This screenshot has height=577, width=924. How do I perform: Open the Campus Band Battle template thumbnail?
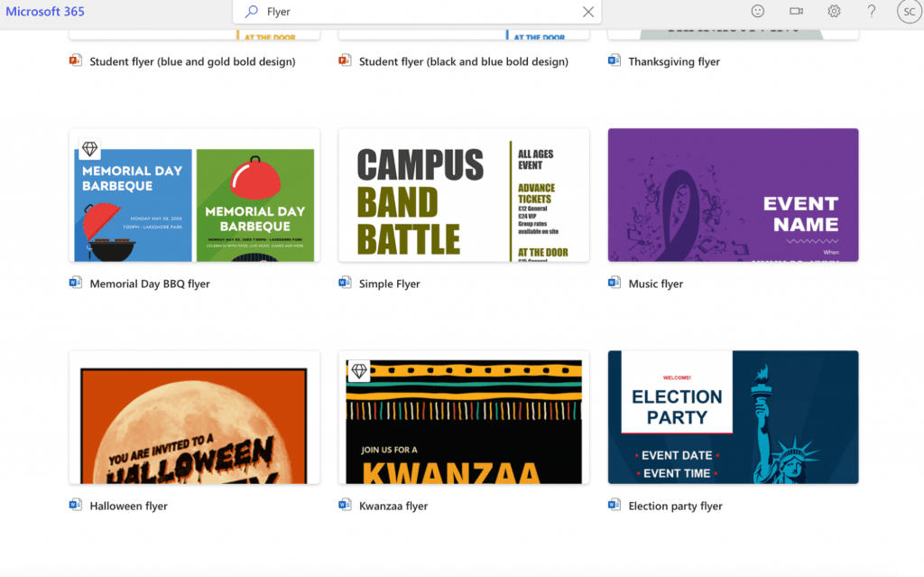[x=464, y=195]
